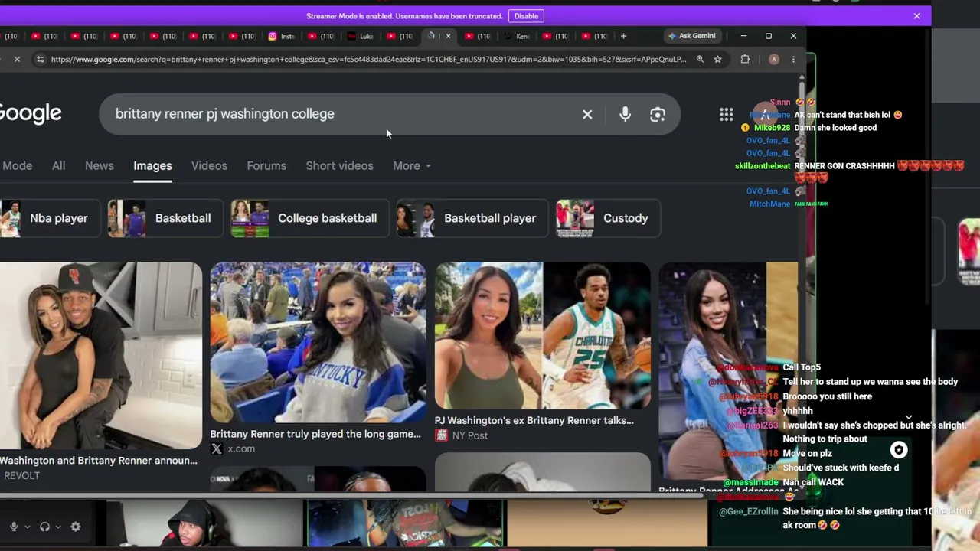980x551 pixels.
Task: Filter images by Basketball player chip
Action: tap(472, 218)
